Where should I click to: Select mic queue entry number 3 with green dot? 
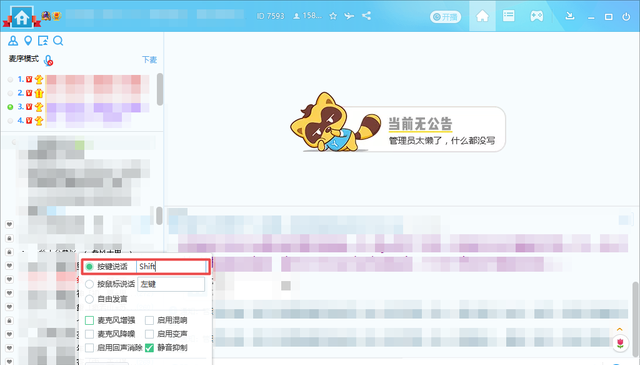[x=78, y=107]
